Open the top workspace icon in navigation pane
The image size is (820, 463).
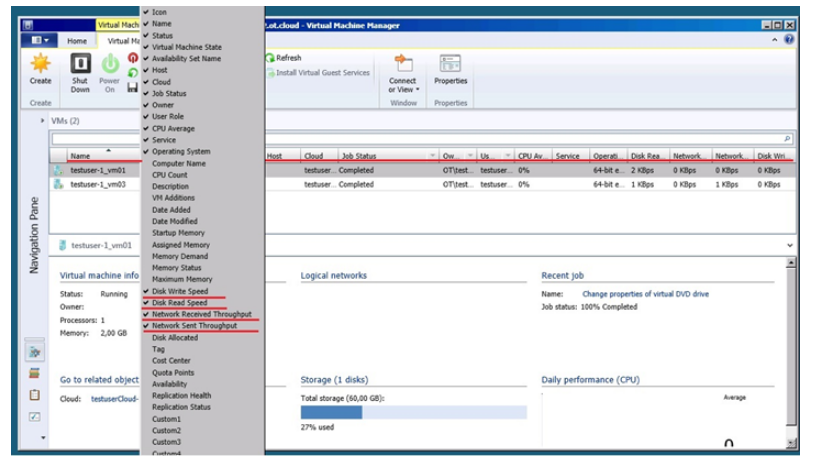[x=35, y=352]
